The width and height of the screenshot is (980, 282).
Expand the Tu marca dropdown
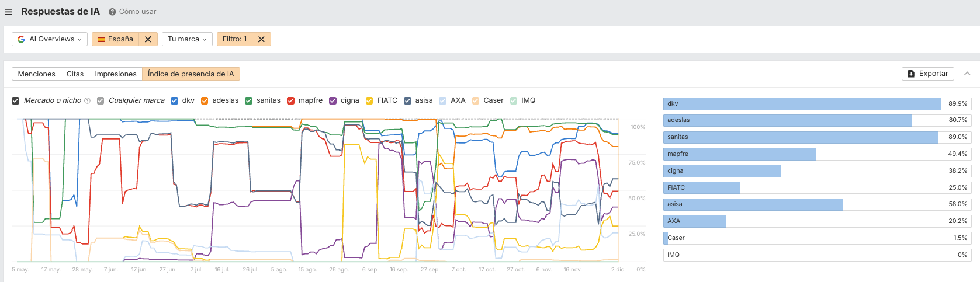coord(186,39)
